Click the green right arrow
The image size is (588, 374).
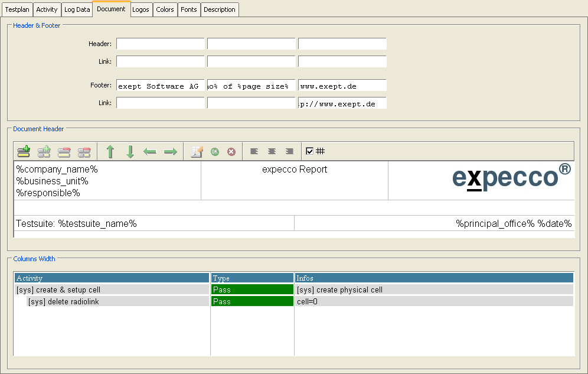click(170, 152)
